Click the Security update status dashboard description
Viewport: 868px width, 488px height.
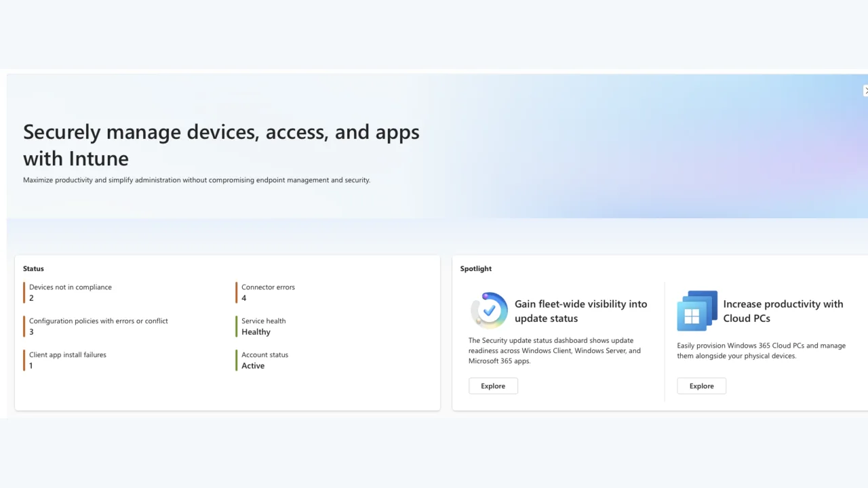coord(555,350)
